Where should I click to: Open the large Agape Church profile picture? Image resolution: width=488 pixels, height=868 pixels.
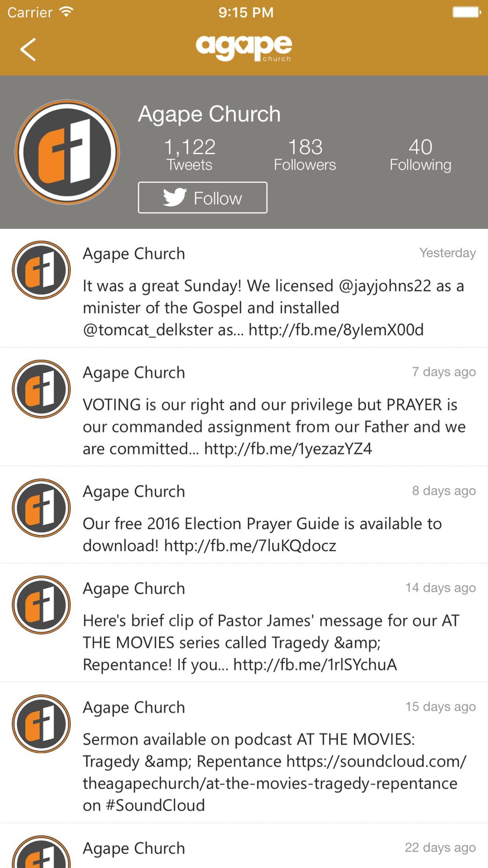(67, 152)
